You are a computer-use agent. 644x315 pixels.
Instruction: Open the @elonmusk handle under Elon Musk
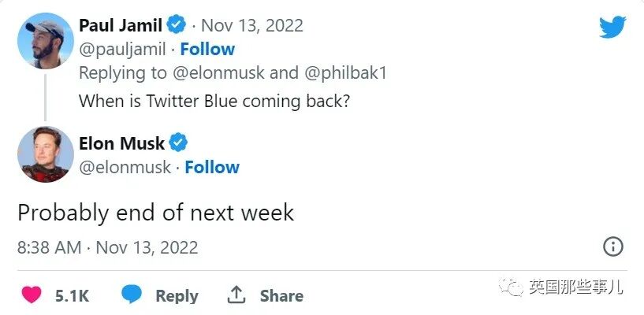coord(125,167)
